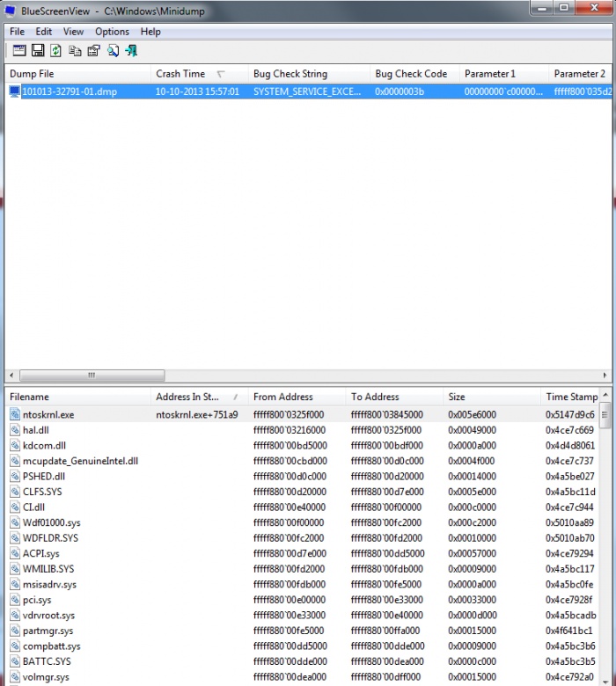The image size is (616, 686).
Task: Click the vdrvroot.sys file icon
Action: [15, 615]
